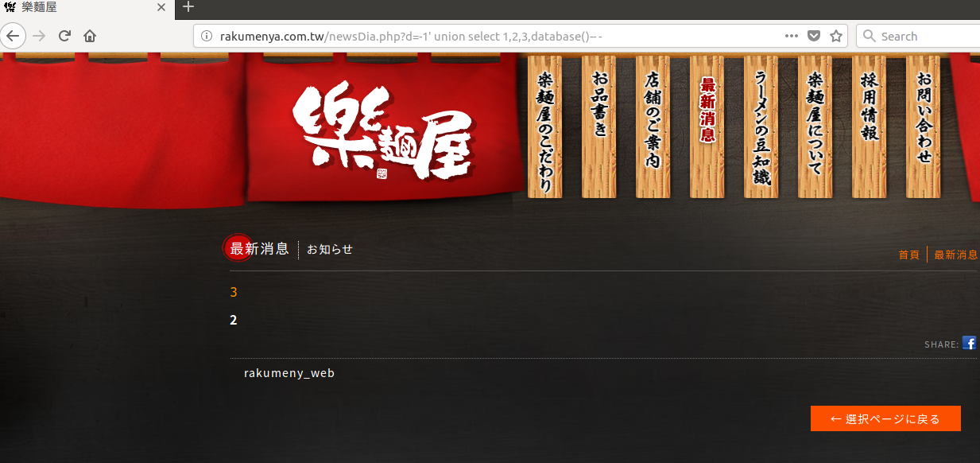980x463 pixels.
Task: Open page actions three-dot menu
Action: coord(792,36)
